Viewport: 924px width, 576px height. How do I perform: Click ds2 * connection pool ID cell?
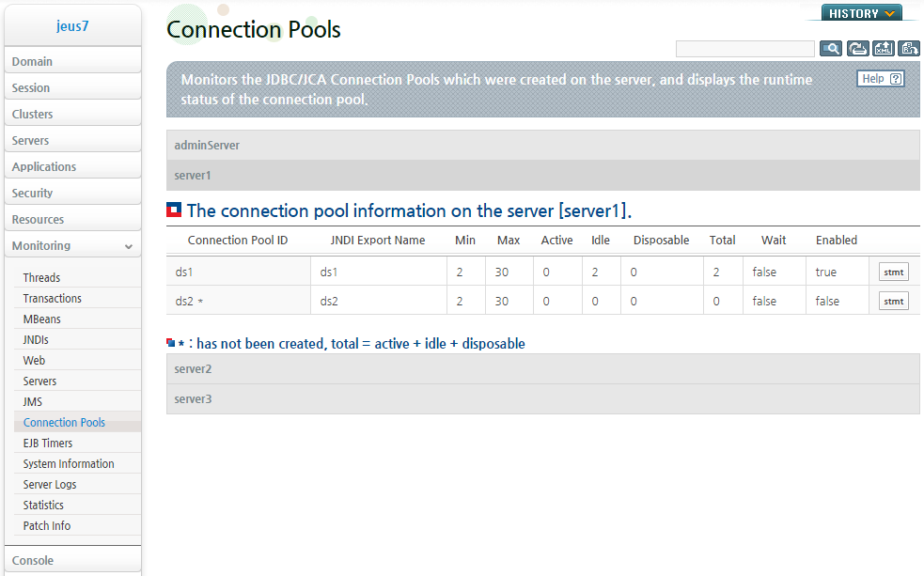point(239,301)
